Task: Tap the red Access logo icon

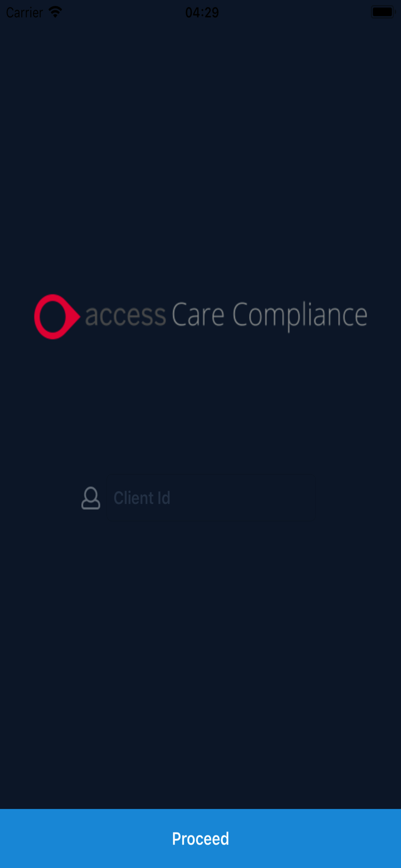Action: (57, 316)
